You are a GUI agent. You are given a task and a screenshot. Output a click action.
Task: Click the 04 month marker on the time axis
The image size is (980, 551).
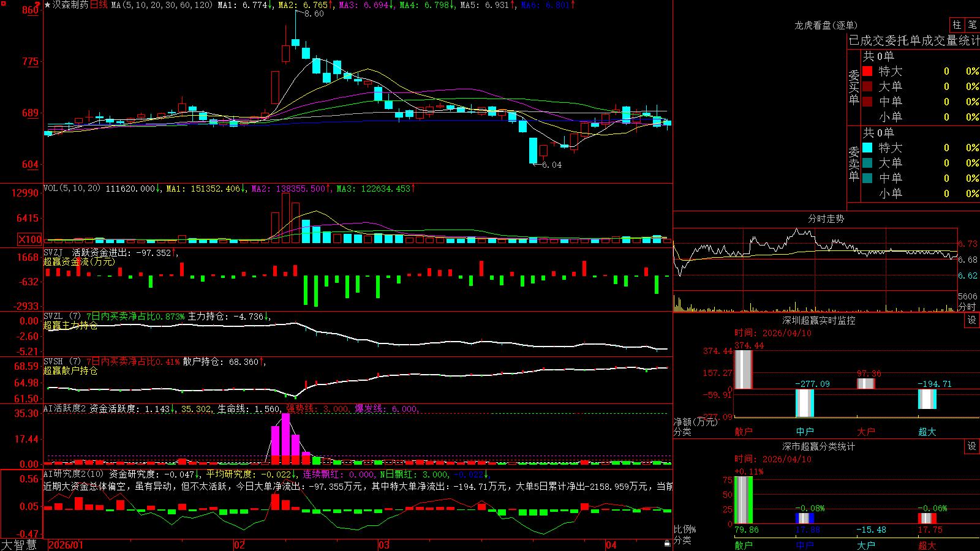611,545
